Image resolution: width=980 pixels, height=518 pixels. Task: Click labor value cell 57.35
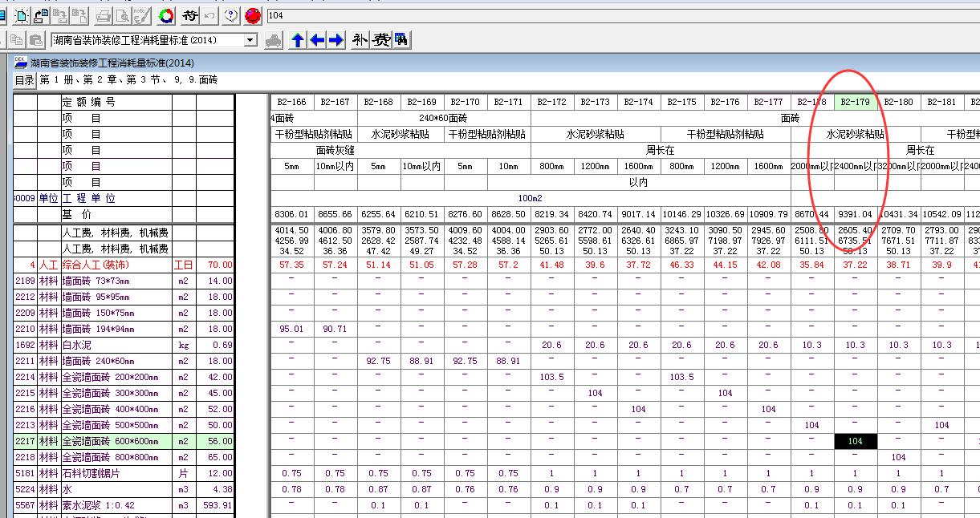pos(291,265)
